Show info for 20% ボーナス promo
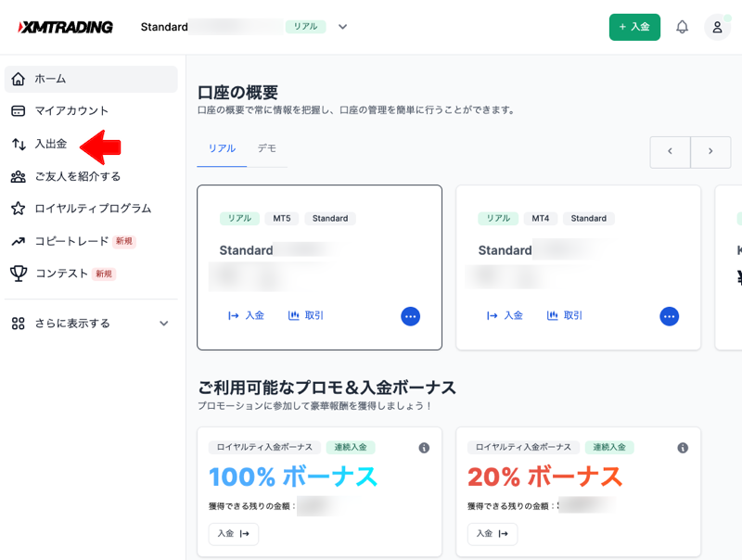This screenshot has width=742, height=560. pos(683,448)
